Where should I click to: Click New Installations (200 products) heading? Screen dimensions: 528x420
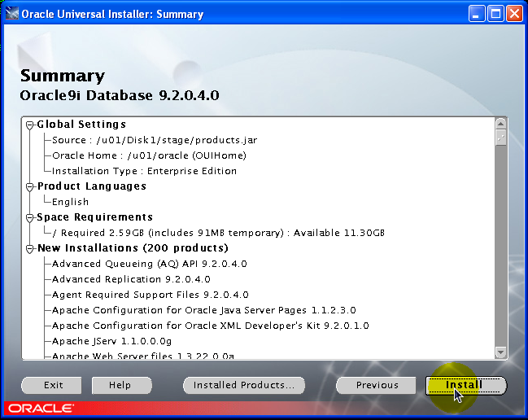tap(133, 248)
